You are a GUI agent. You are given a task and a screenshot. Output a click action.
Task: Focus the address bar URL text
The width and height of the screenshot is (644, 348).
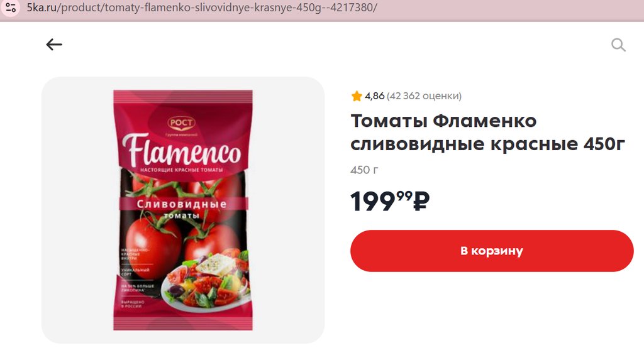point(202,8)
